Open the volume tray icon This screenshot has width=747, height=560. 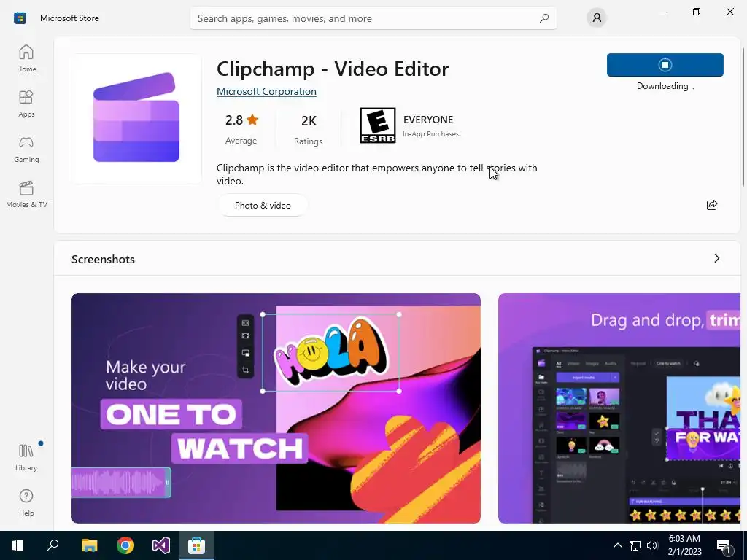point(652,545)
